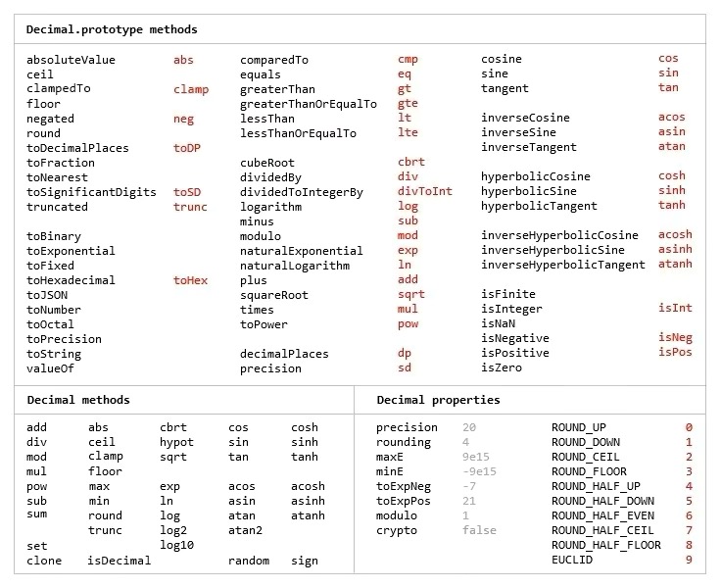Image resolution: width=721 pixels, height=588 pixels.
Task: Click the random Decimal method
Action: click(x=248, y=561)
